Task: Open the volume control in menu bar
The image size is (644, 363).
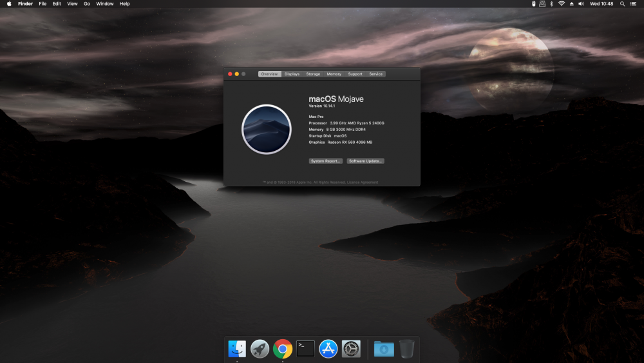Action: pyautogui.click(x=581, y=4)
